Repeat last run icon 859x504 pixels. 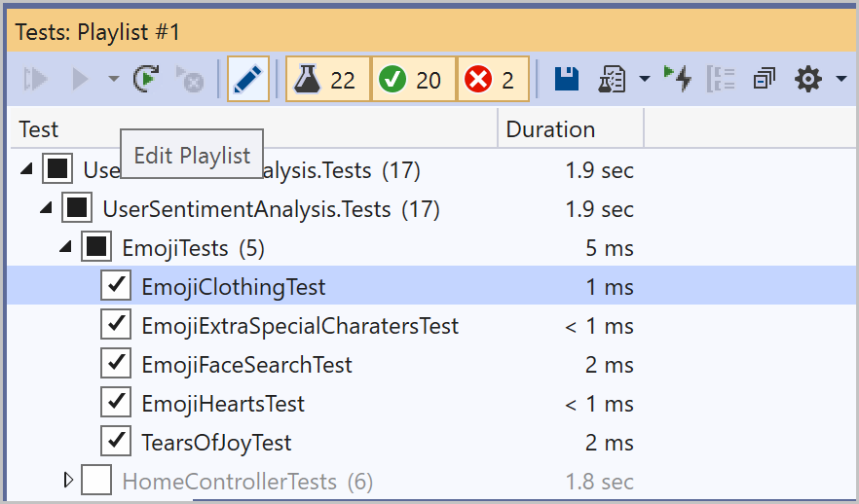[146, 79]
